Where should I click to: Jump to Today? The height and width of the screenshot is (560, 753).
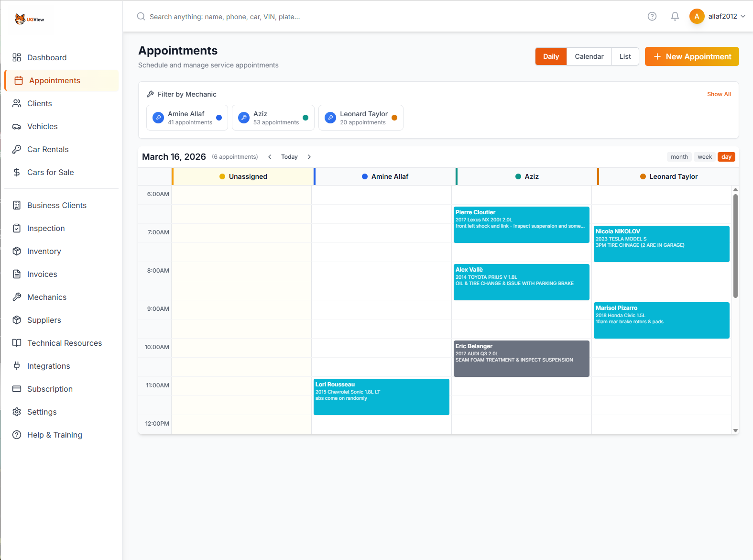289,157
